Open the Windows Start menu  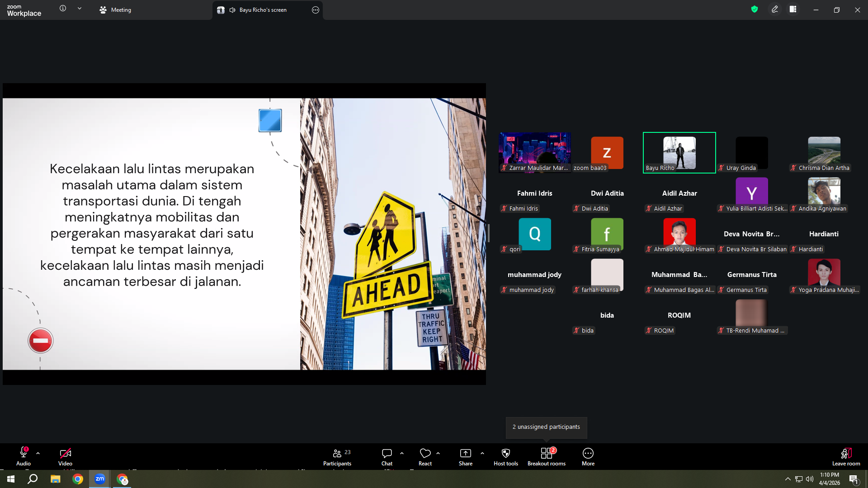click(x=11, y=479)
